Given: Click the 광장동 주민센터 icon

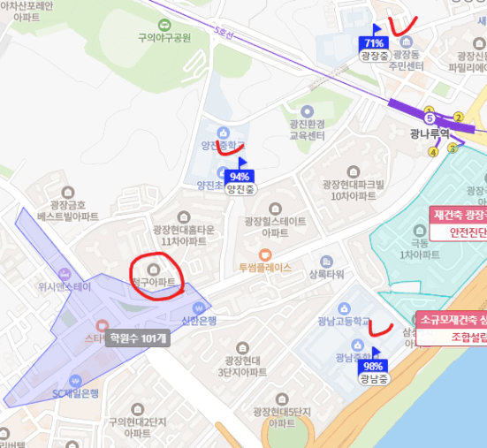Looking at the screenshot, I should click(406, 42).
